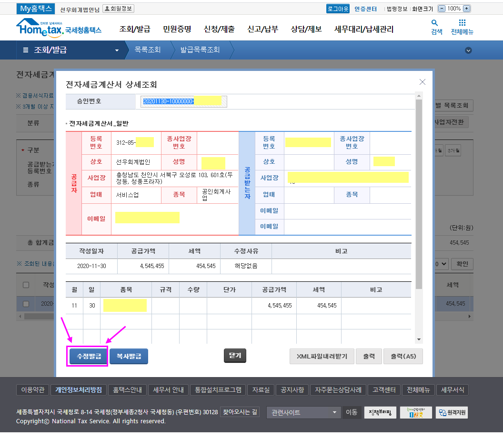Increase screen size with plus icon
Image resolution: width=503 pixels, height=448 pixels.
(x=467, y=9)
